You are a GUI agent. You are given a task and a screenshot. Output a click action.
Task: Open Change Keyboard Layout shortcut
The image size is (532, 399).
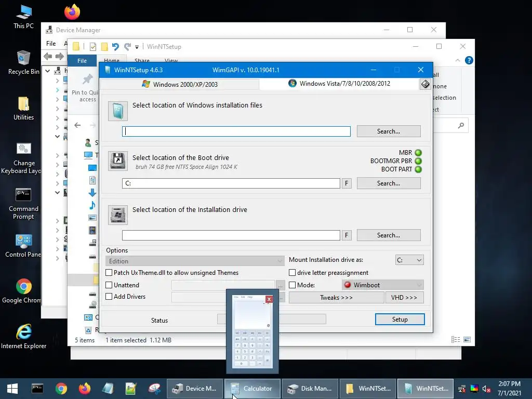coord(23,158)
